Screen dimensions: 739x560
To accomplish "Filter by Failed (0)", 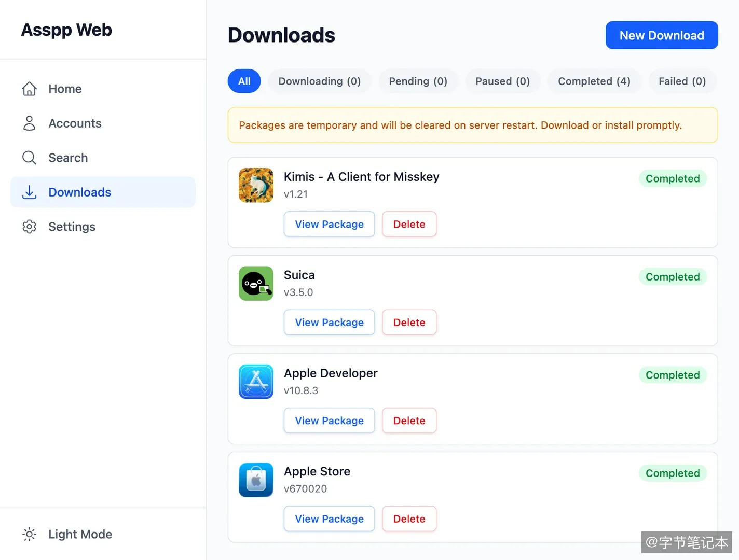I will [x=682, y=81].
